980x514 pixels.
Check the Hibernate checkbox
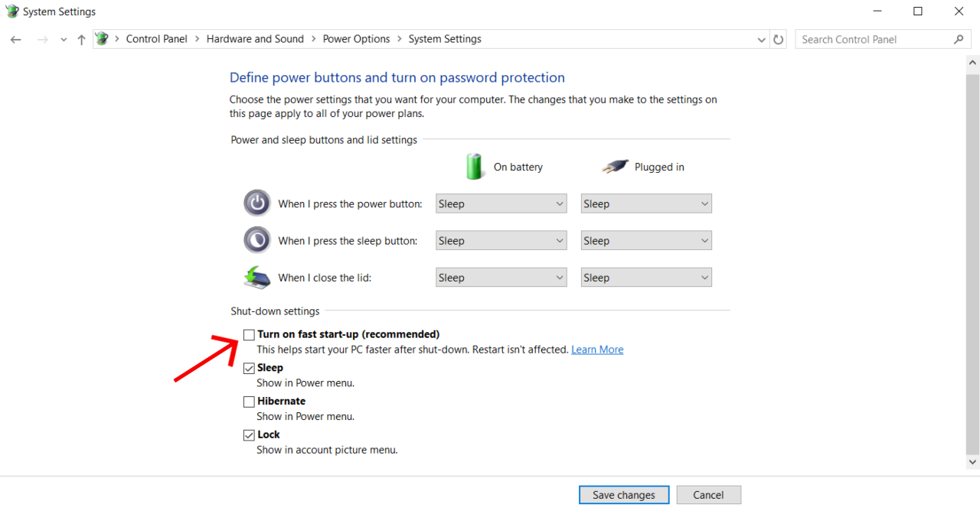[249, 402]
